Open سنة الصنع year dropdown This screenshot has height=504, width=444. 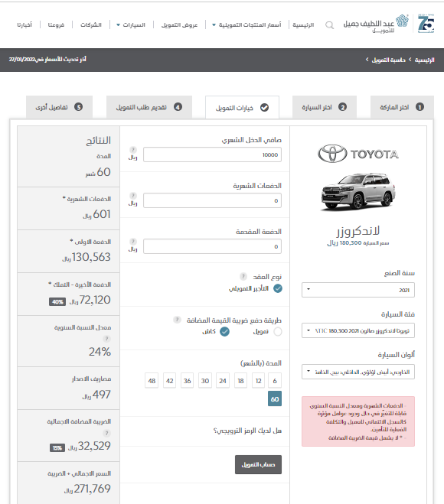point(358,290)
